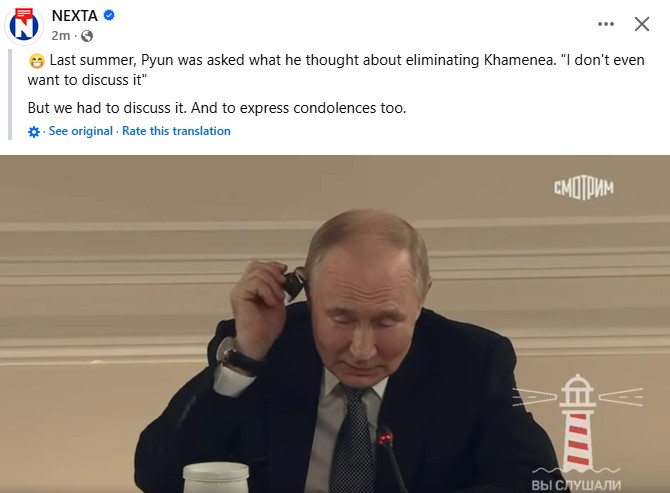
Task: Click the 'But we had to discuss it' line
Action: 217,108
